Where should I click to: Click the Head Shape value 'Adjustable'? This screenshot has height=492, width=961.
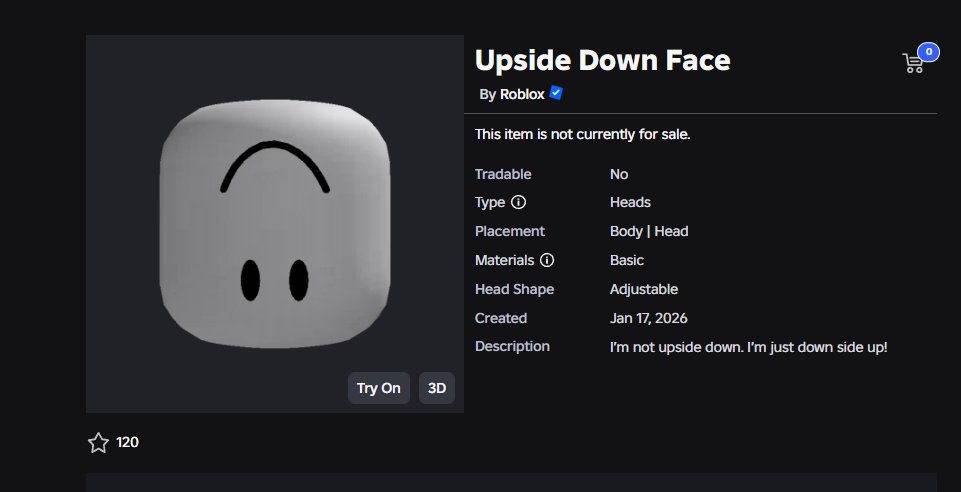coord(644,289)
